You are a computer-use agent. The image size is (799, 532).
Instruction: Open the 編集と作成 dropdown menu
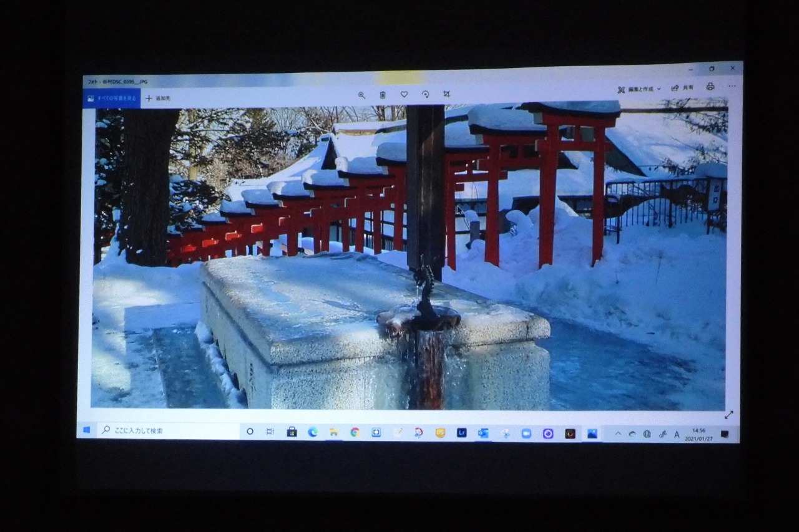click(639, 89)
